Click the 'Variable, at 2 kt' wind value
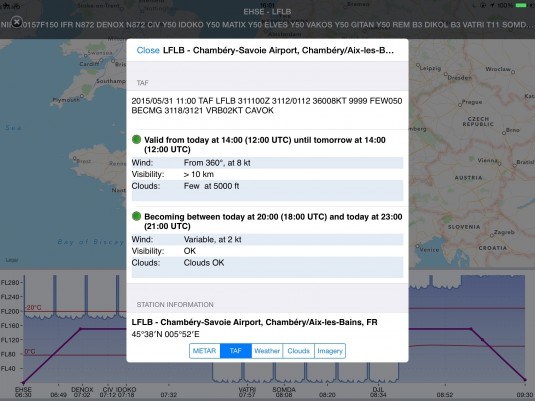Screen dimensions: 535x401 click(x=212, y=240)
